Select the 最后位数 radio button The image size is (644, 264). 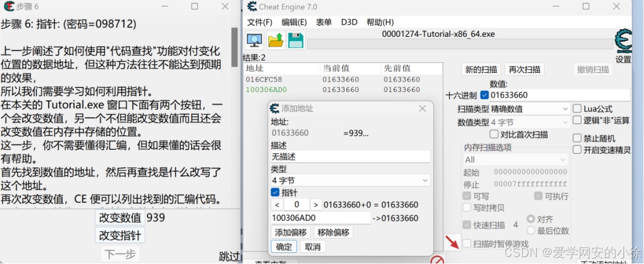(x=530, y=230)
